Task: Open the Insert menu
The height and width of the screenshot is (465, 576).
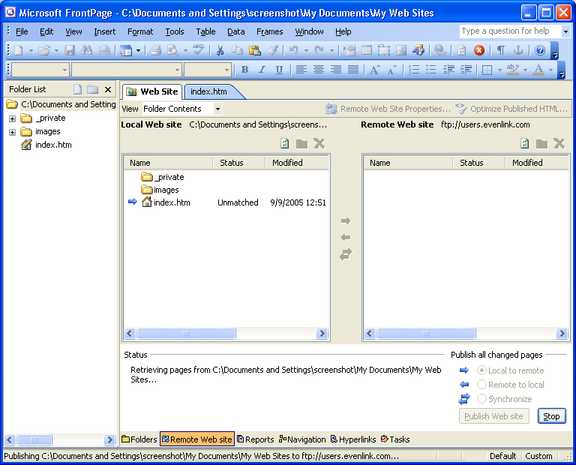Action: (105, 32)
